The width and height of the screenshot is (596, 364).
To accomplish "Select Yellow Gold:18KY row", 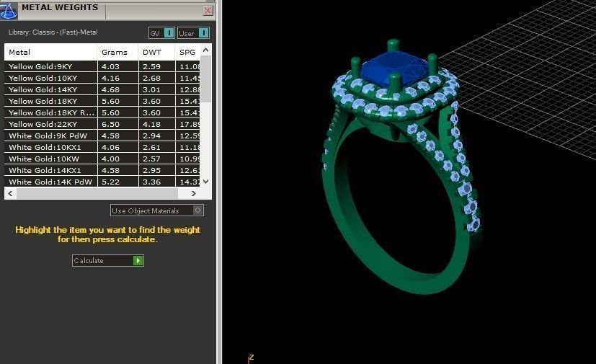I will [102, 101].
